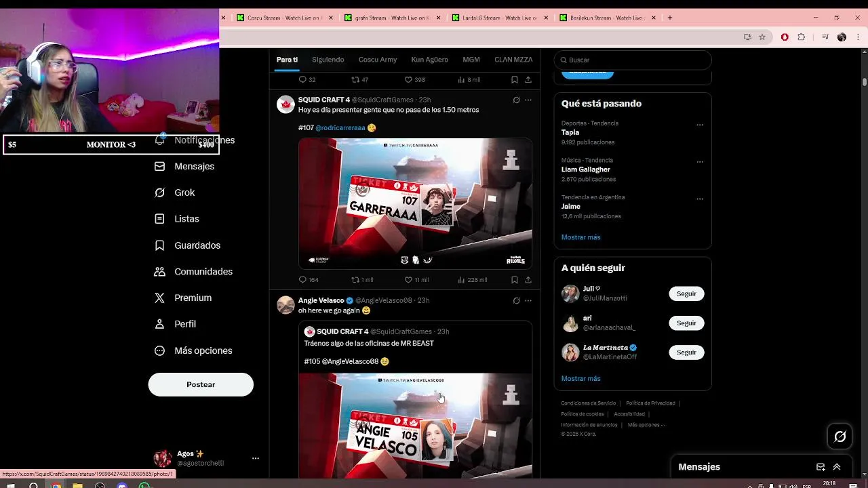Switch to Basilekun Stream browser tab

point(606,18)
